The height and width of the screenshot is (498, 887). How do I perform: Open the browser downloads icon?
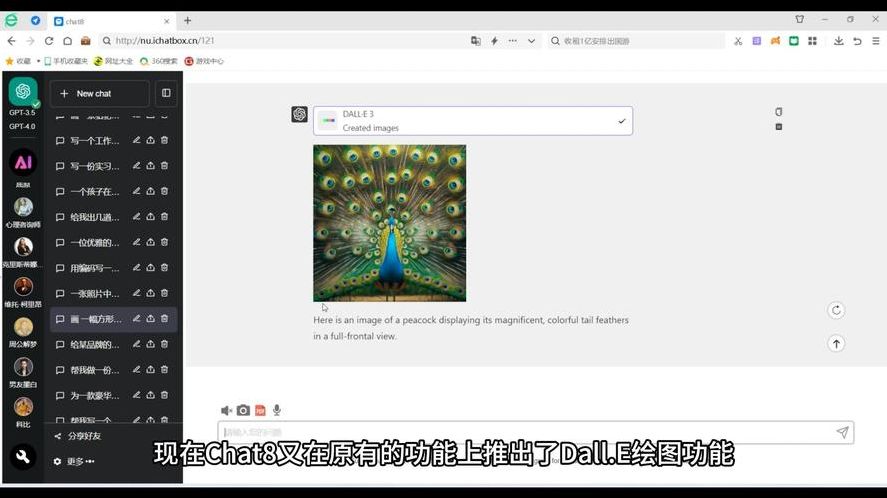(838, 41)
